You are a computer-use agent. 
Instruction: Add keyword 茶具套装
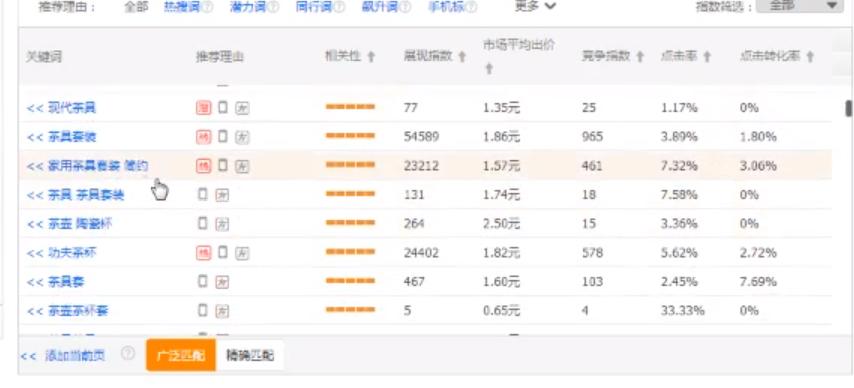click(61, 137)
